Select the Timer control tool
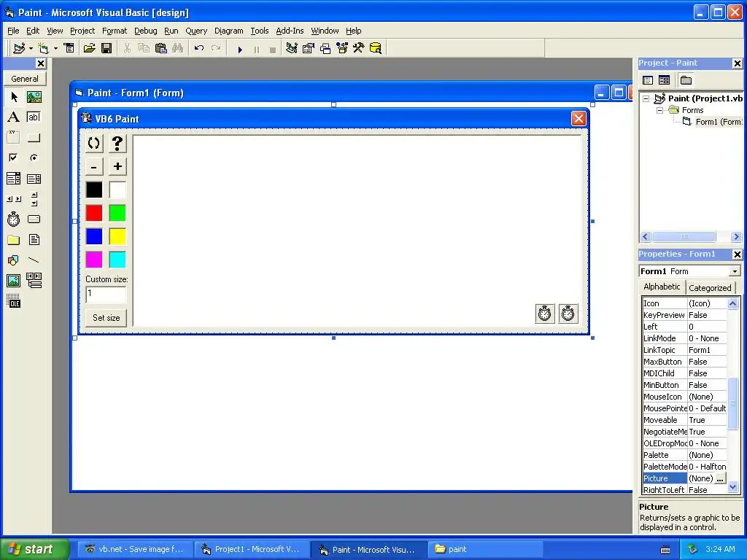 tap(14, 219)
